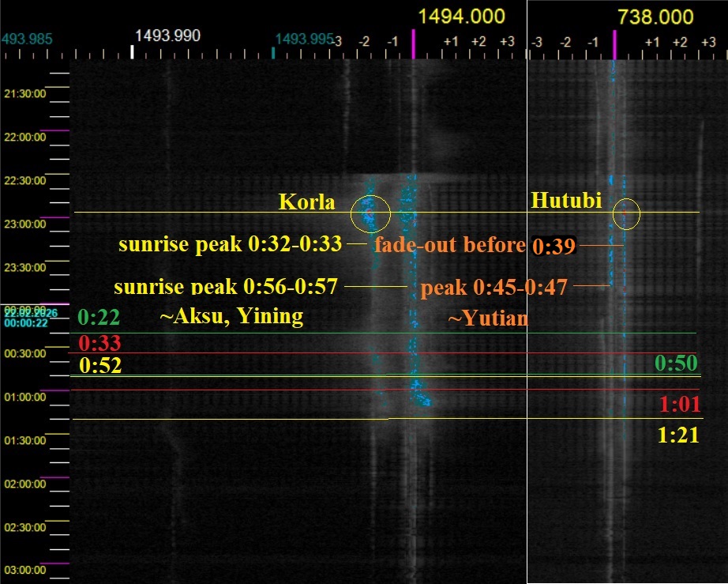This screenshot has width=728, height=584.
Task: Click the magenta center marker below 1494.000
Action: pyautogui.click(x=413, y=46)
